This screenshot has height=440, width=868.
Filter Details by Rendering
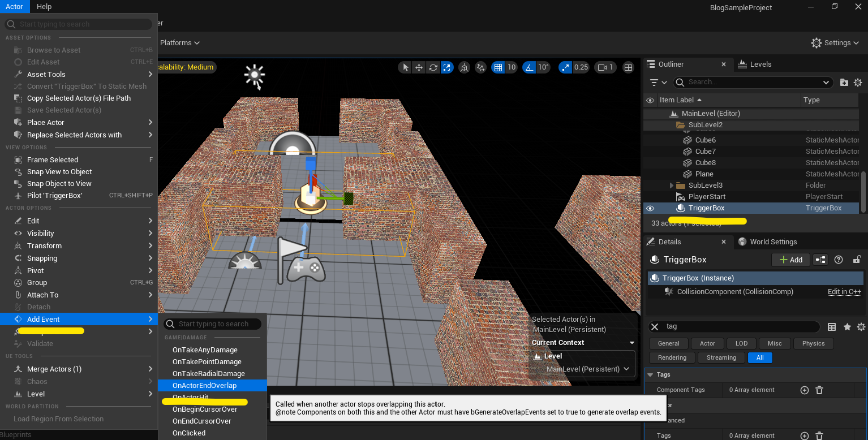[672, 357]
